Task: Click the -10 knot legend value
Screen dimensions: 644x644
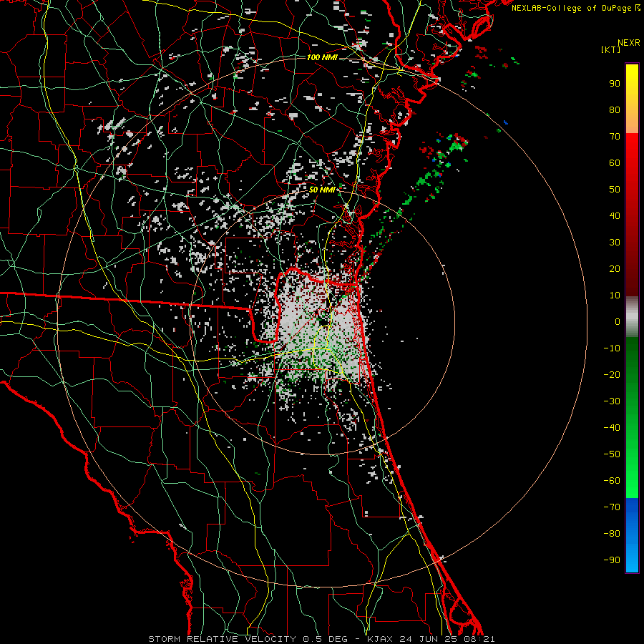Action: point(612,348)
